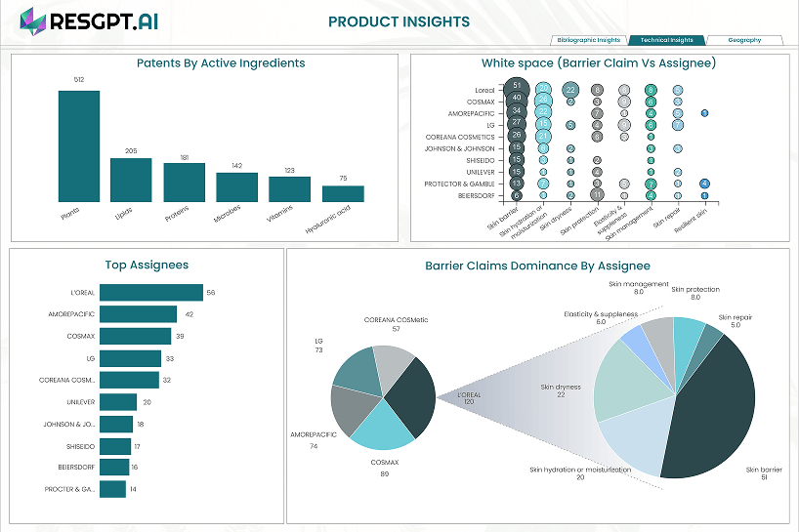Click the COSMAX Skin barrier bubble 40
The height and width of the screenshot is (532, 799).
click(517, 99)
